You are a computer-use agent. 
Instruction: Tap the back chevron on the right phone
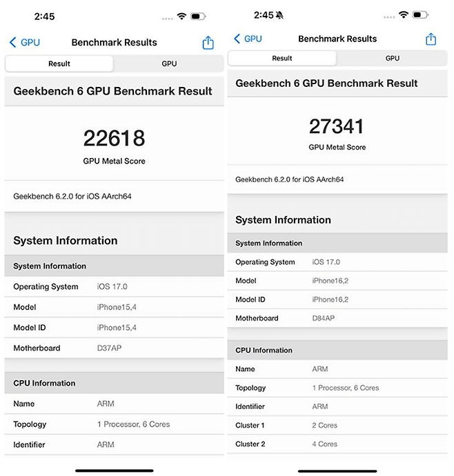237,39
